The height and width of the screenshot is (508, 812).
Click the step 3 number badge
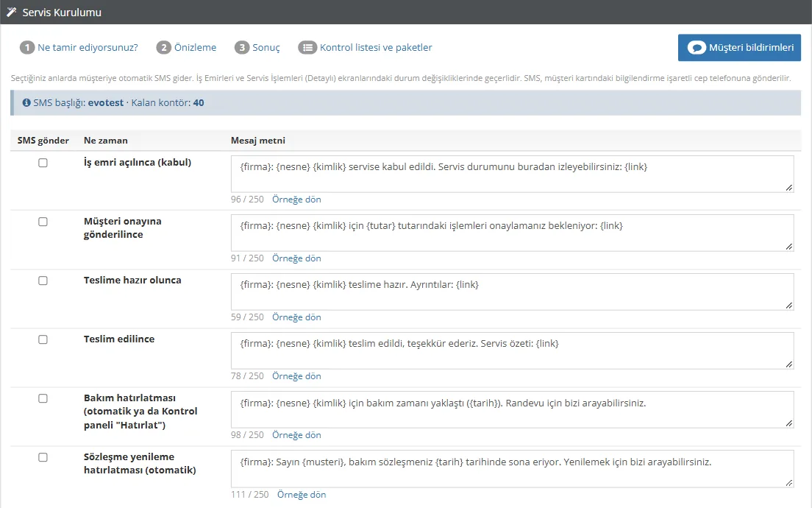[242, 48]
